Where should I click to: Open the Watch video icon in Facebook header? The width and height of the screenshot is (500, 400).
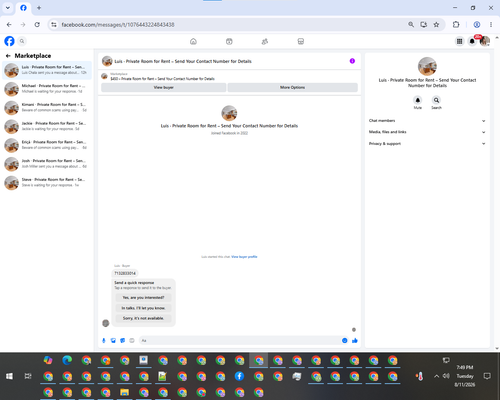click(x=229, y=41)
